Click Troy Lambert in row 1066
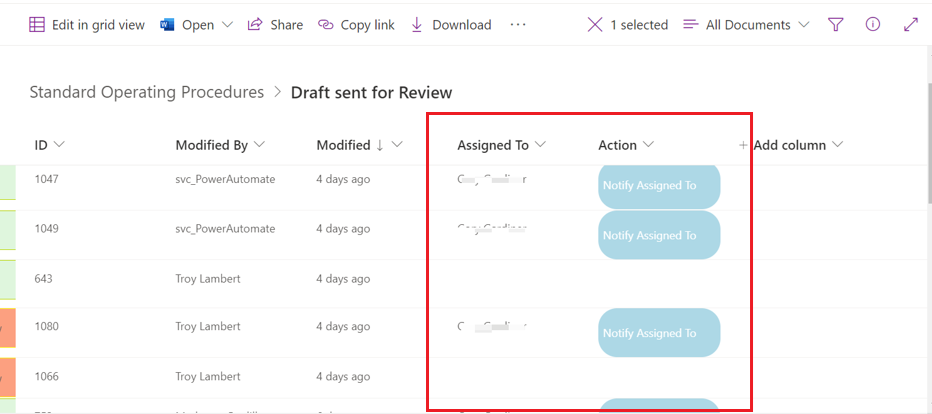 208,376
